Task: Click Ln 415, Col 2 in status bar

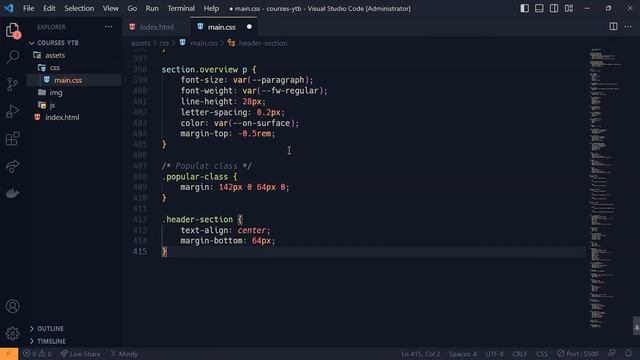Action: [420, 354]
